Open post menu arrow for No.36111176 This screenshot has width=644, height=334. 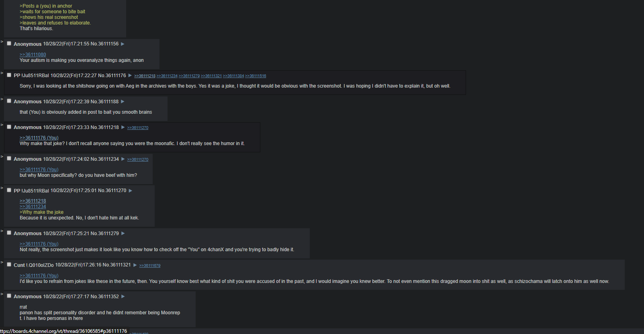coord(130,76)
